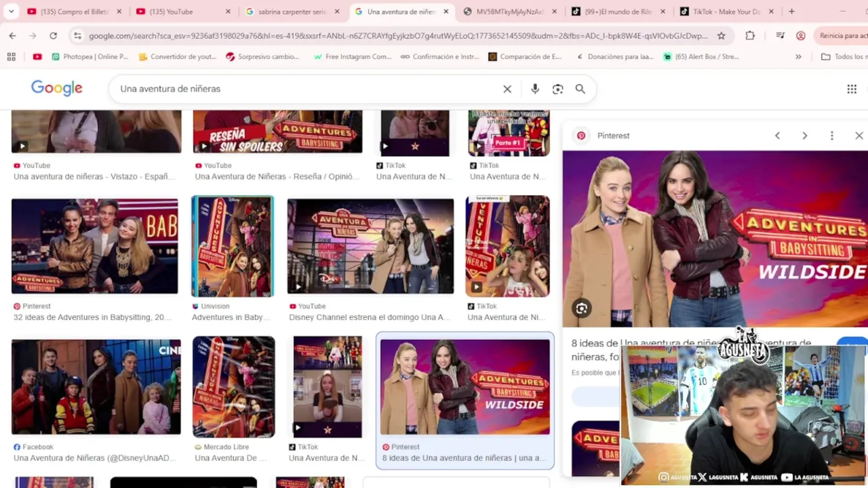The width and height of the screenshot is (868, 488).
Task: Close the sabrina carpenter tab
Action: tap(337, 12)
